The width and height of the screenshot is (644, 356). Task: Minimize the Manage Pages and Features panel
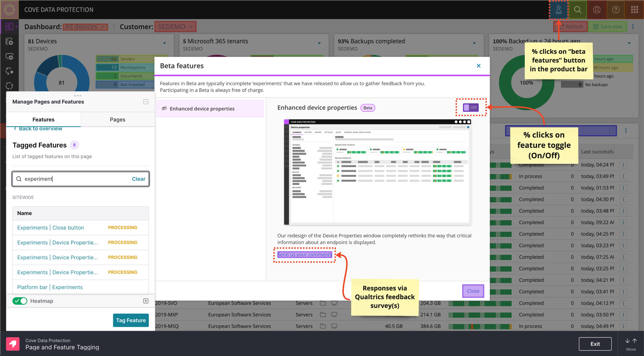tap(146, 102)
